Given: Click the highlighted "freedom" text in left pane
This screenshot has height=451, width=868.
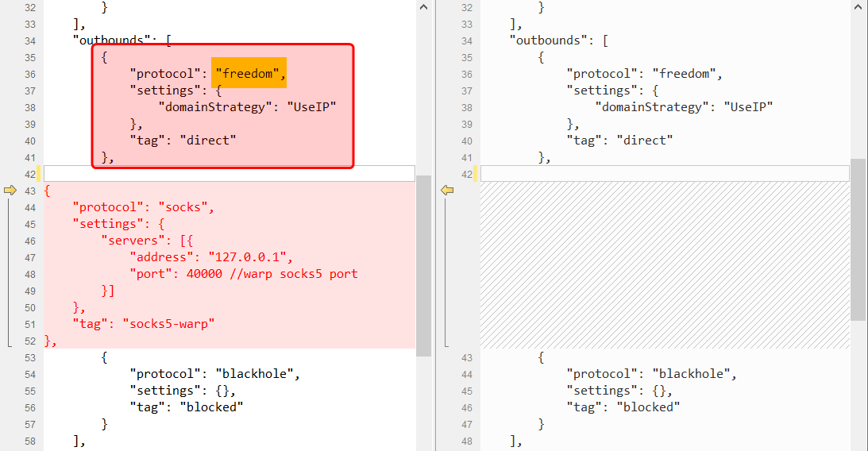Looking at the screenshot, I should coord(248,74).
